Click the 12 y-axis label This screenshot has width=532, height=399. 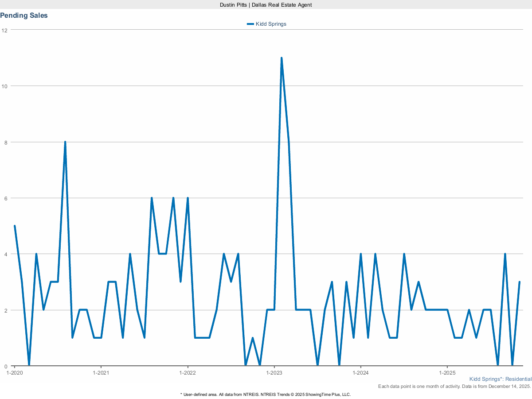pos(5,30)
